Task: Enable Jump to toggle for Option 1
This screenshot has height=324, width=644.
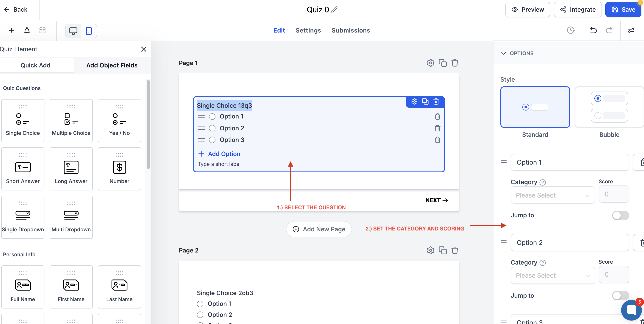Action: point(620,215)
